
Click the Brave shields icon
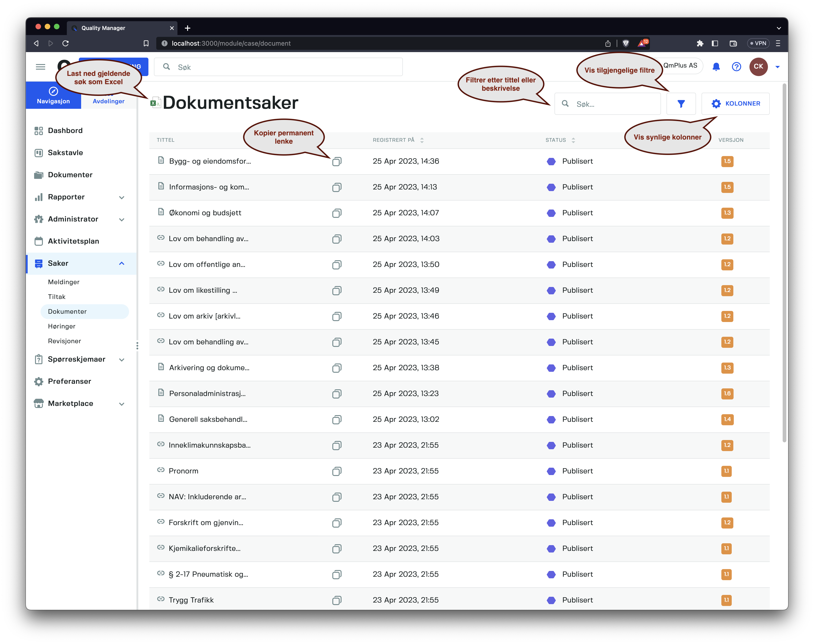click(x=625, y=43)
